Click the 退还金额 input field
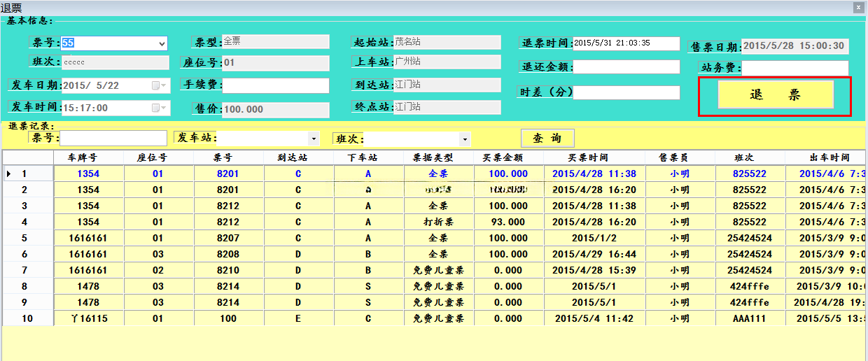The image size is (868, 361). 626,67
